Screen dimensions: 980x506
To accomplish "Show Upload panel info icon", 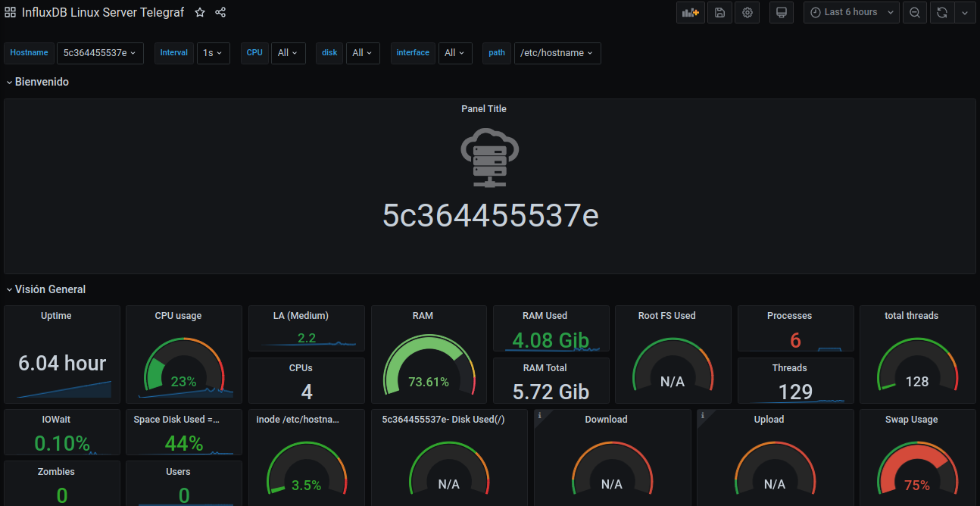I will point(702,415).
